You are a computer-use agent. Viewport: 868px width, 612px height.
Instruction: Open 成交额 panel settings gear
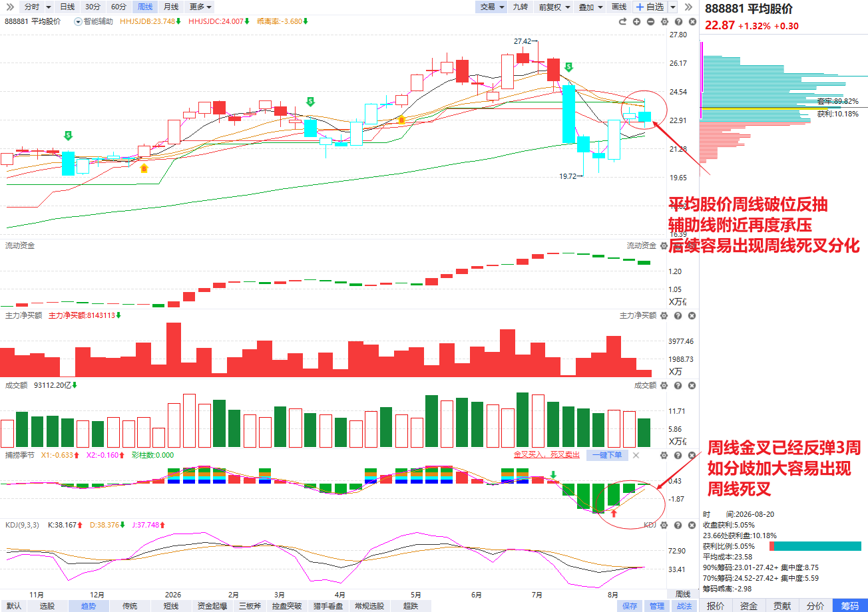[663, 385]
